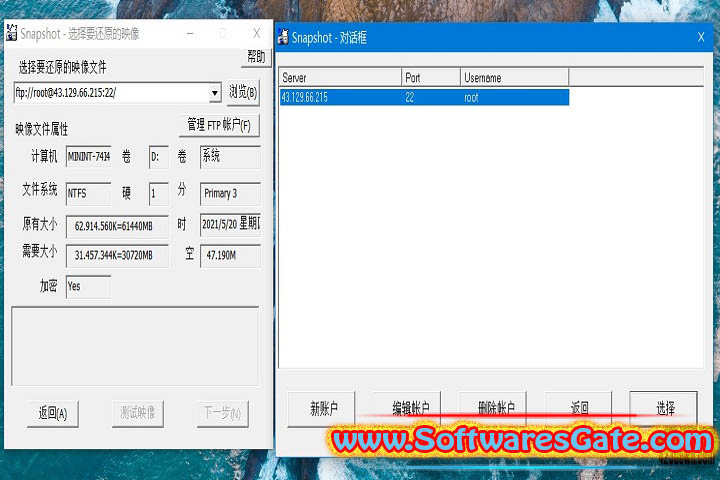Click the 帮助 help button
Screen dimensions: 720x480
tap(256, 57)
